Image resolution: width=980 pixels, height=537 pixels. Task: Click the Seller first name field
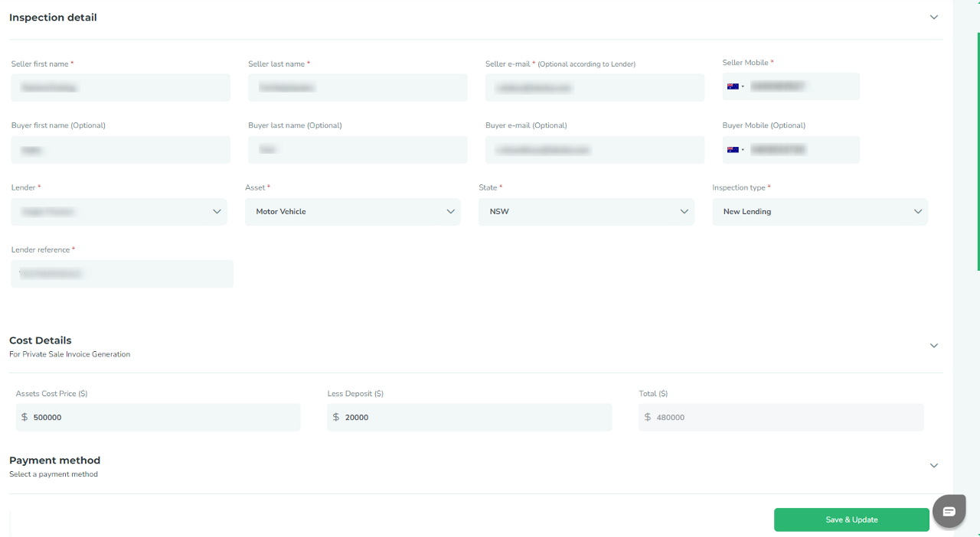tap(120, 88)
